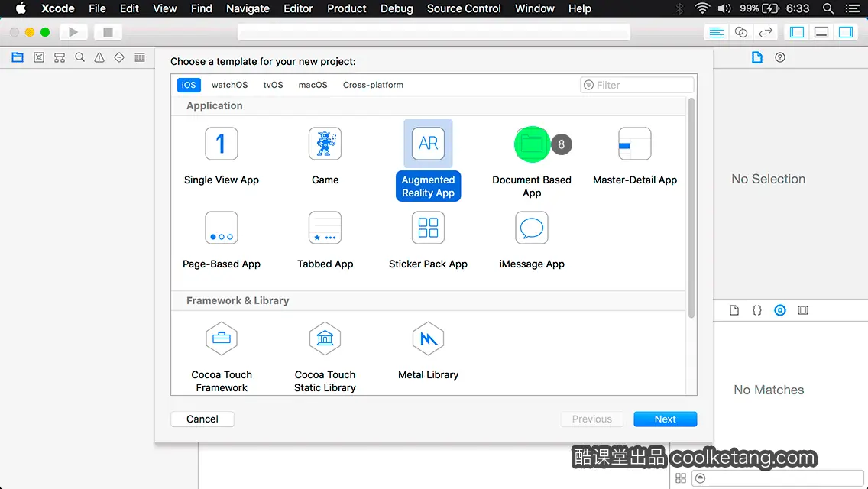Select the iOS platform tab
The height and width of the screenshot is (489, 868).
click(189, 85)
